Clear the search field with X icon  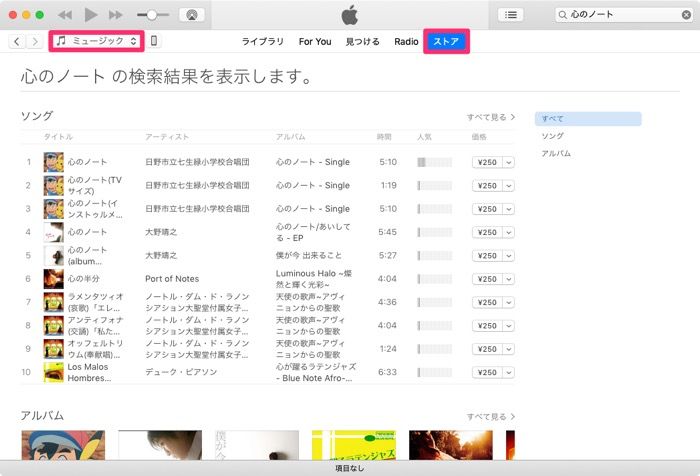coord(686,15)
